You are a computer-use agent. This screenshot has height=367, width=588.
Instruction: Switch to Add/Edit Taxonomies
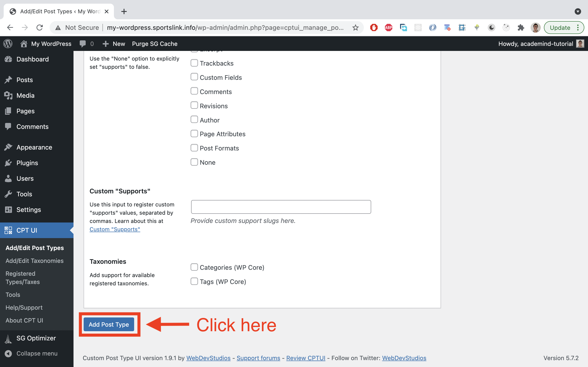click(x=34, y=260)
